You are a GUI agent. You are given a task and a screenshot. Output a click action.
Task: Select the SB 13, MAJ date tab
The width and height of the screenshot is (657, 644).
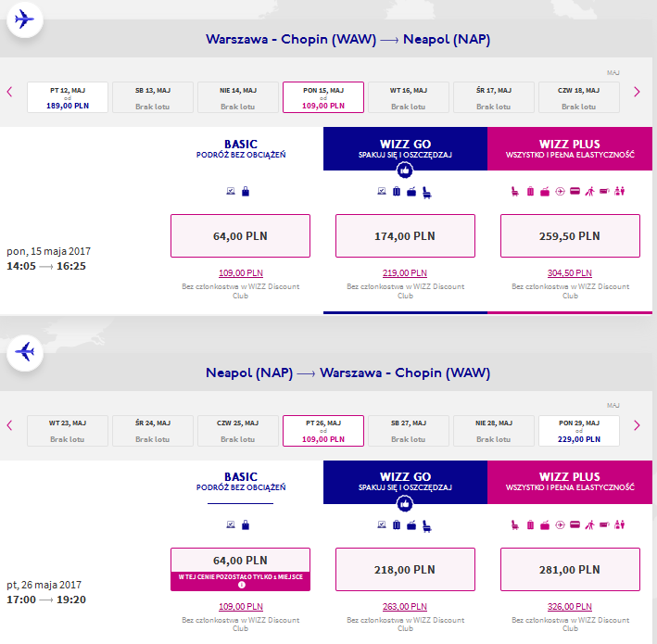tap(153, 97)
